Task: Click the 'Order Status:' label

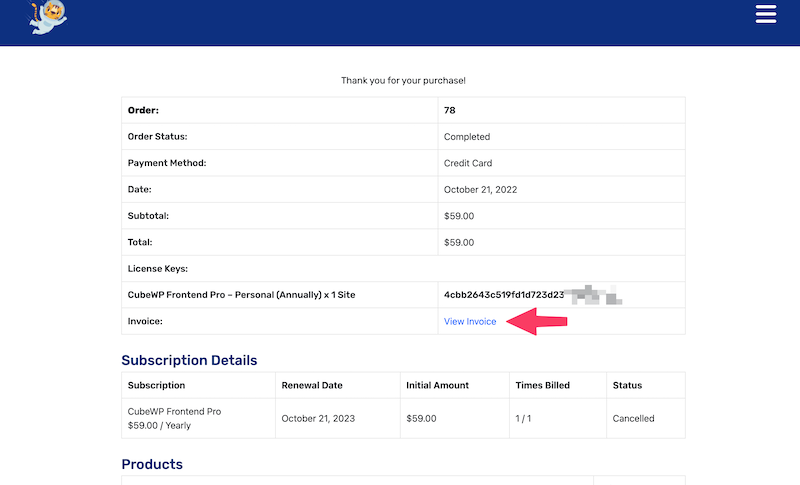Action: [157, 137]
